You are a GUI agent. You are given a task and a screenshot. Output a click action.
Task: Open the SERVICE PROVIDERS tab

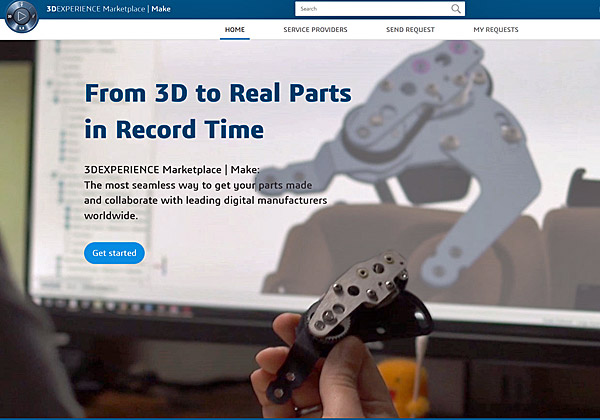coord(315,29)
